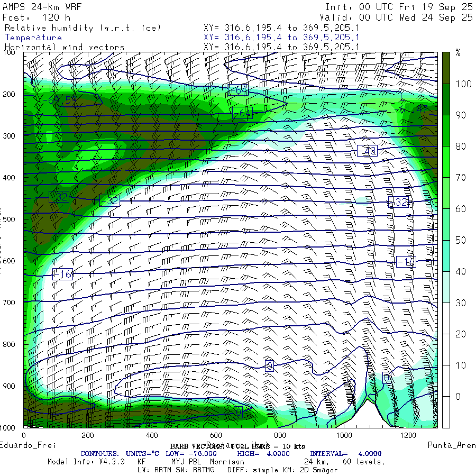This screenshot has height=476, width=476.
Task: Click the light green 60–70% colorbar segment
Action: pos(446,193)
